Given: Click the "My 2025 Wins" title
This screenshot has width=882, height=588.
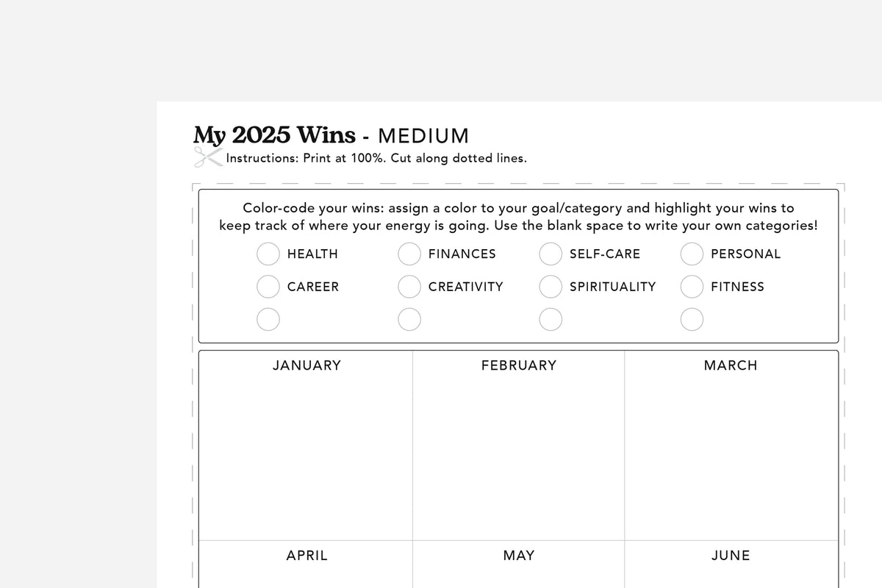Looking at the screenshot, I should click(274, 135).
